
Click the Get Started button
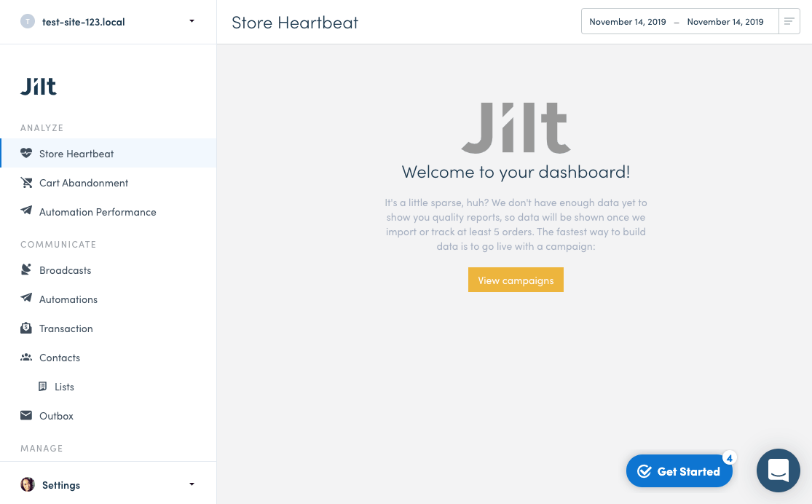click(x=679, y=470)
